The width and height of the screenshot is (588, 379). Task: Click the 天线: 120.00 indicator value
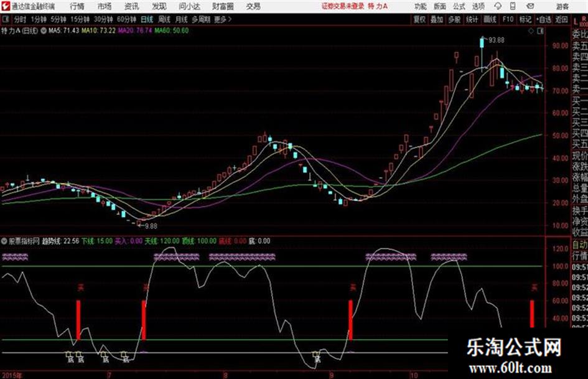tap(162, 241)
